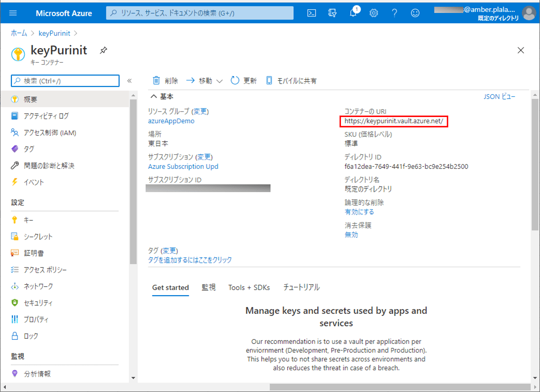This screenshot has width=540, height=392.
Task: Click 変更 next to タグ
Action: point(169,251)
